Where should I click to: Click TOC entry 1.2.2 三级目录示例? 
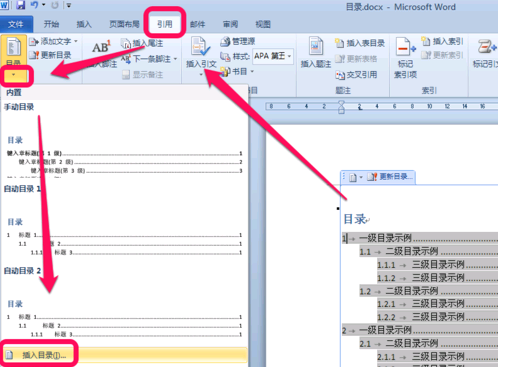(x=437, y=317)
